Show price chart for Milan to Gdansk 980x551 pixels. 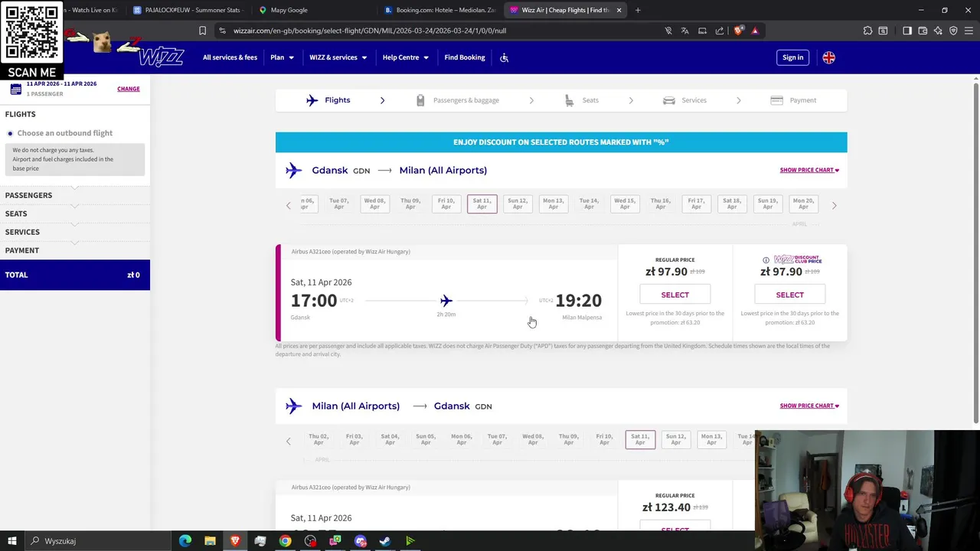pyautogui.click(x=809, y=406)
